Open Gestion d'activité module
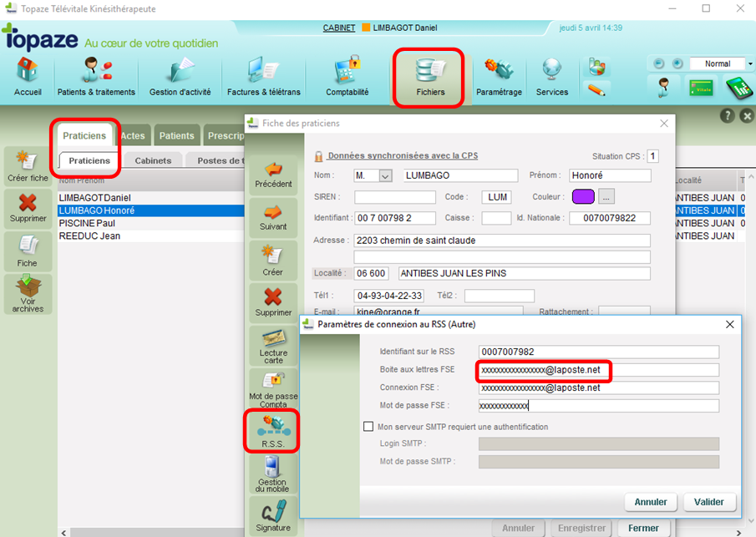This screenshot has width=756, height=537. click(x=180, y=76)
